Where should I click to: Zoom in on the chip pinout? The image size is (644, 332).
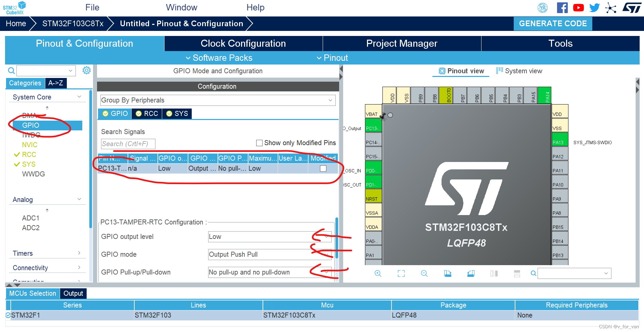point(378,274)
